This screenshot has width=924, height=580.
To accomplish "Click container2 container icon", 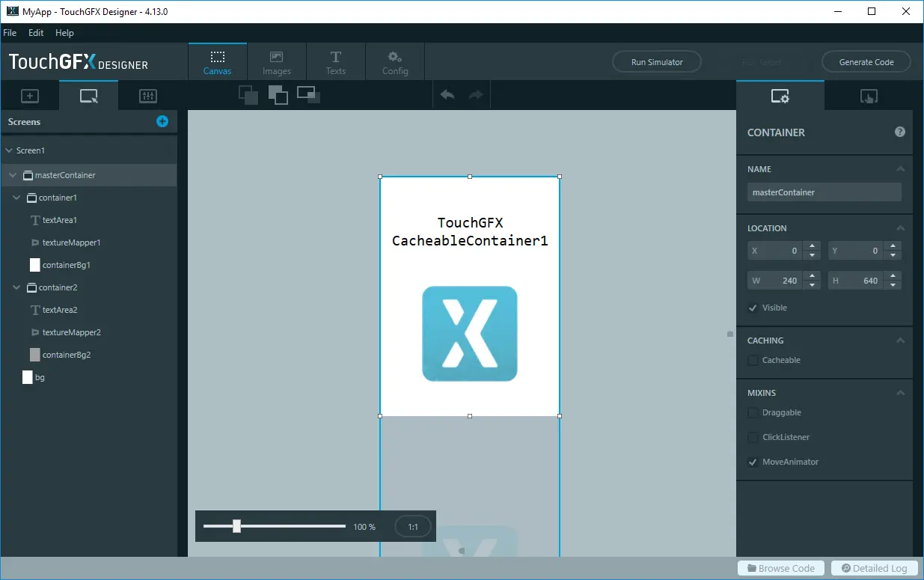I will 31,287.
